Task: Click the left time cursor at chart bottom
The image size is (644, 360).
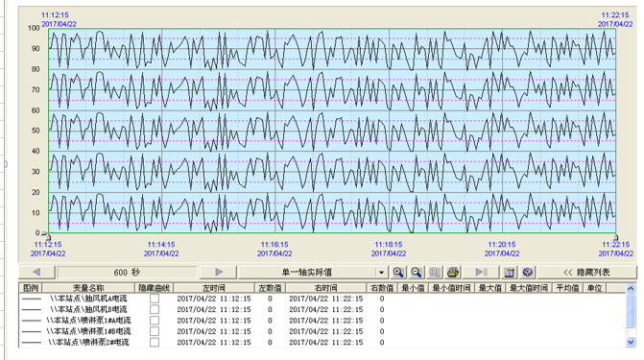Action: pyautogui.click(x=47, y=236)
